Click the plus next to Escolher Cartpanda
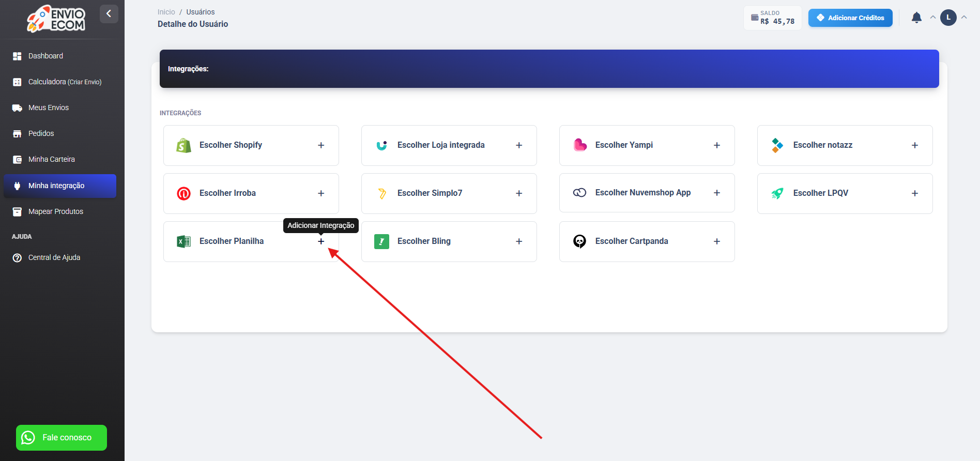 (x=717, y=241)
